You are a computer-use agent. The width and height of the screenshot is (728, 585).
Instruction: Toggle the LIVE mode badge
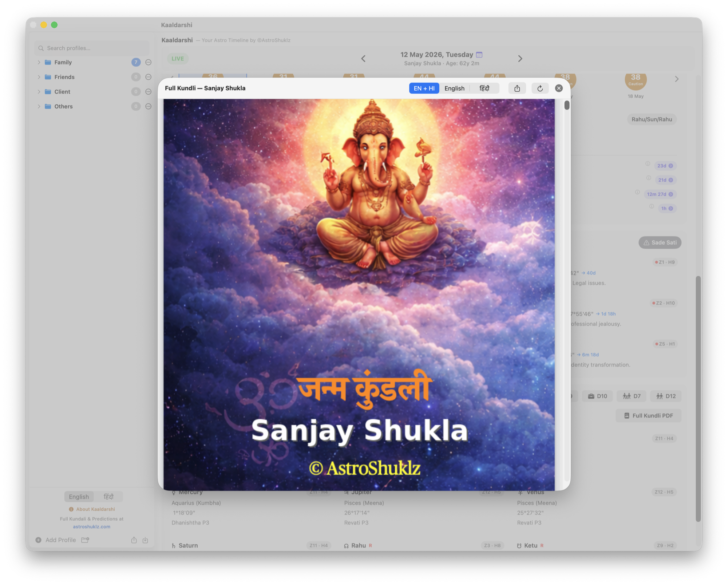click(178, 59)
